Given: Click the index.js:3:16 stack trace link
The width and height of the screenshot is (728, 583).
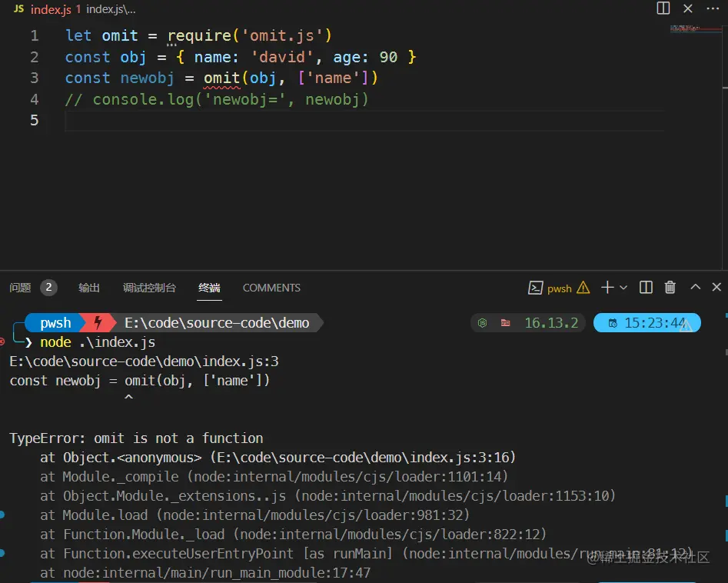Looking at the screenshot, I should 363,458.
